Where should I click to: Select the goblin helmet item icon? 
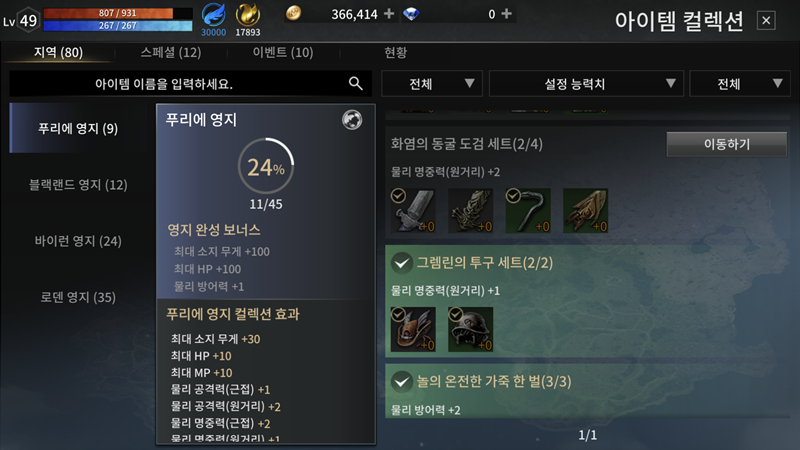[470, 329]
